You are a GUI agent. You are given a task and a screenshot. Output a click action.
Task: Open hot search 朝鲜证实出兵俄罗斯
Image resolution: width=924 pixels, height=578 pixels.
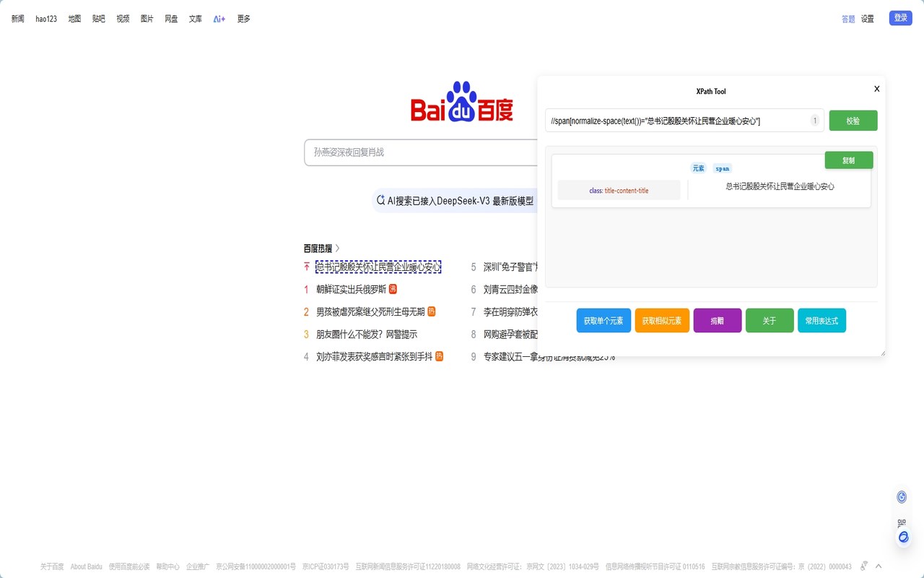point(352,289)
